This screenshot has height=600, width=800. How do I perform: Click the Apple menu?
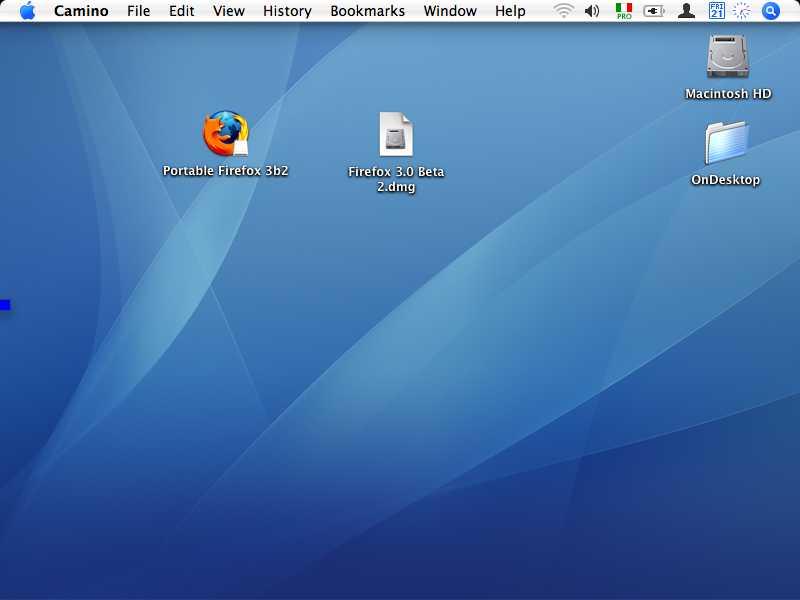click(x=27, y=11)
